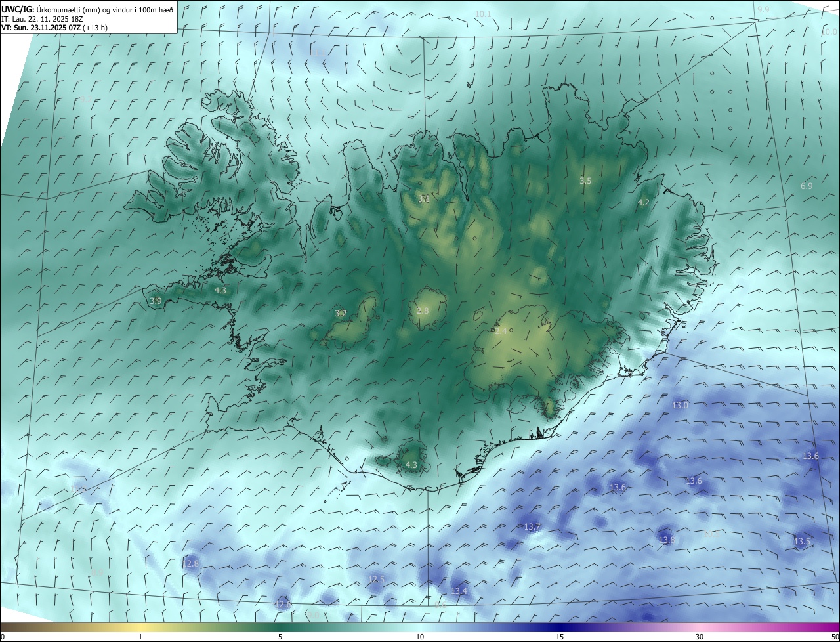Click the 4.3 value label on Mýrdalsjökull glacier
The width and height of the screenshot is (840, 642).
coord(411,465)
